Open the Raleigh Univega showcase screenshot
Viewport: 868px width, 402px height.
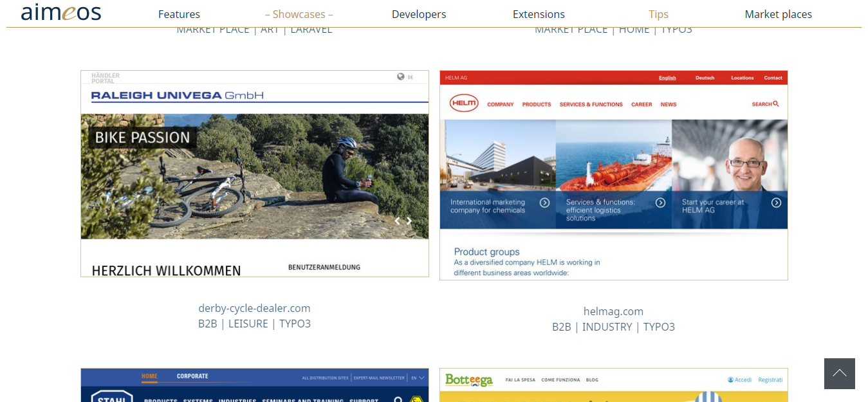click(255, 174)
